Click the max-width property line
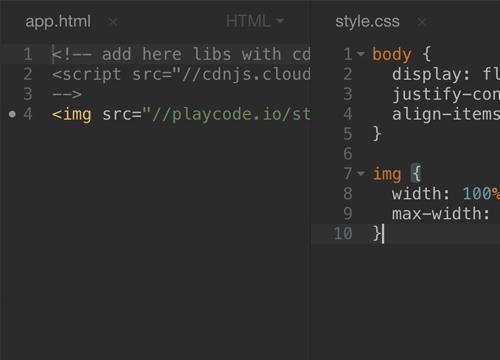500x360 pixels. click(441, 214)
